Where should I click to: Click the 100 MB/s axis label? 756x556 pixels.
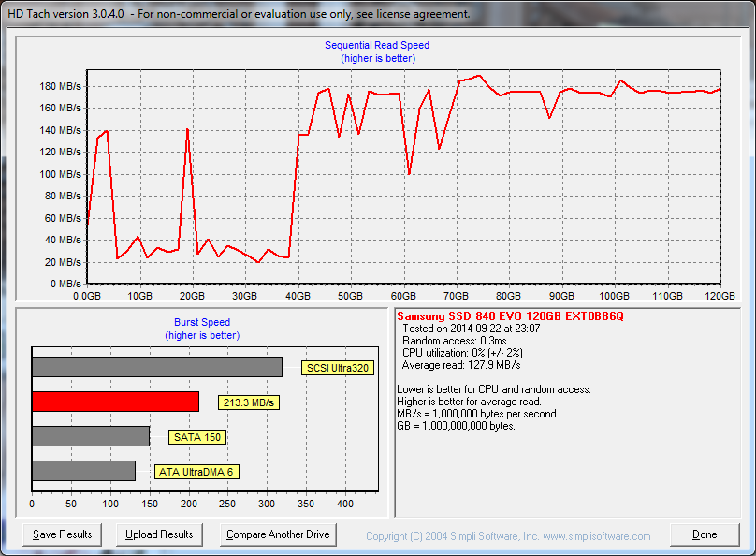[60, 174]
